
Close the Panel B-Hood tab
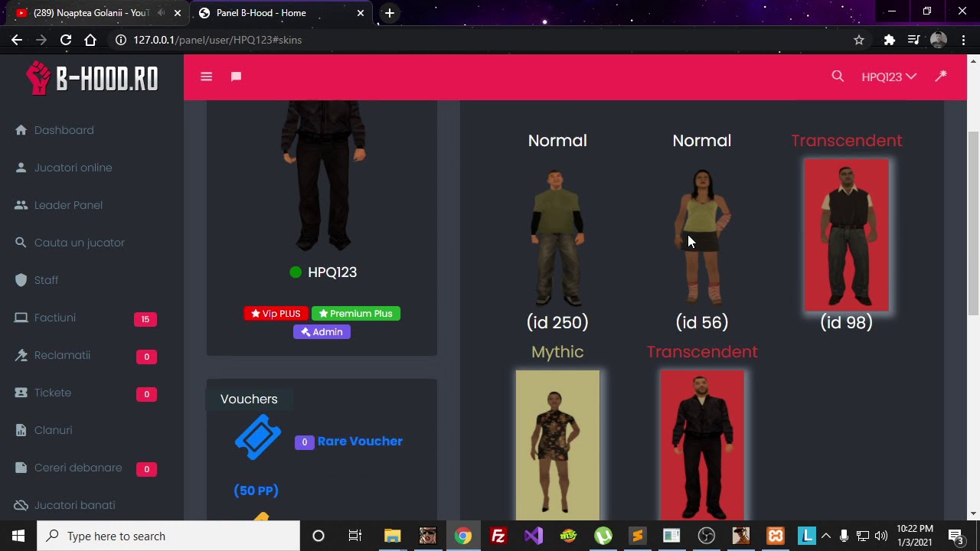click(x=361, y=13)
